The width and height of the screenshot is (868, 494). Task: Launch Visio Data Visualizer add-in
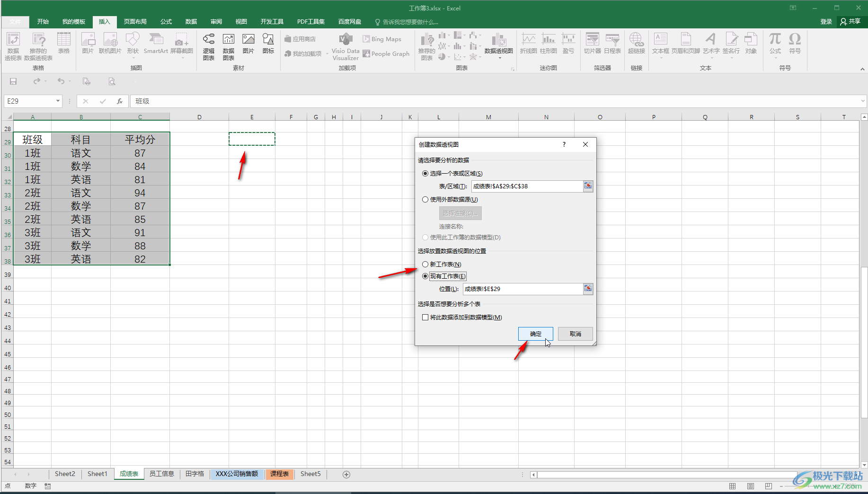click(x=345, y=46)
